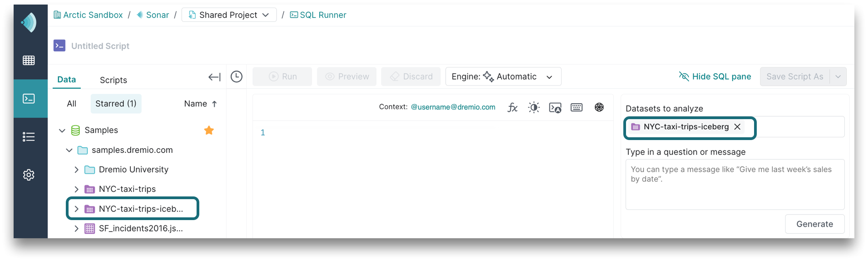Open the job history clock icon
This screenshot has width=868, height=261.
point(237,76)
